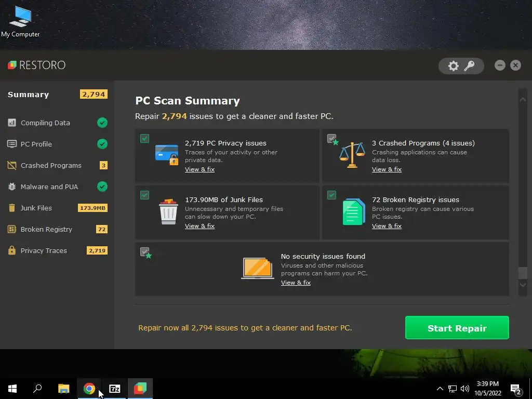
Task: Click the summary panel scrollbar thumb
Action: point(523,273)
